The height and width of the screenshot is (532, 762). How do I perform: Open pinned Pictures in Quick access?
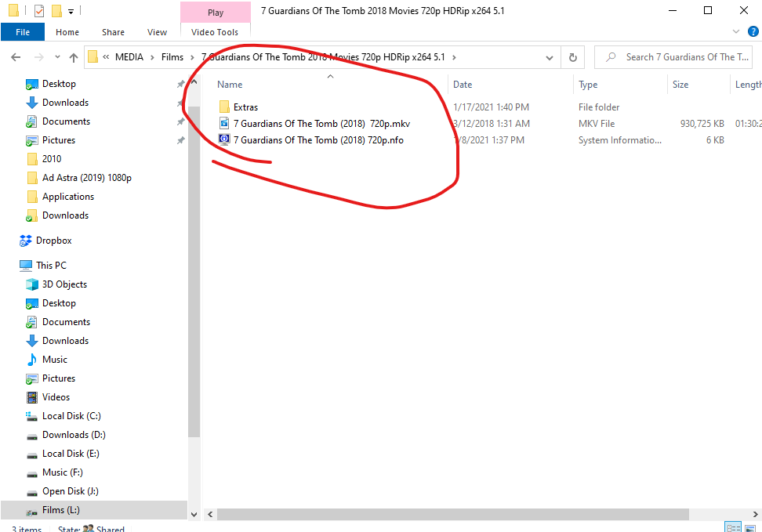click(x=58, y=140)
